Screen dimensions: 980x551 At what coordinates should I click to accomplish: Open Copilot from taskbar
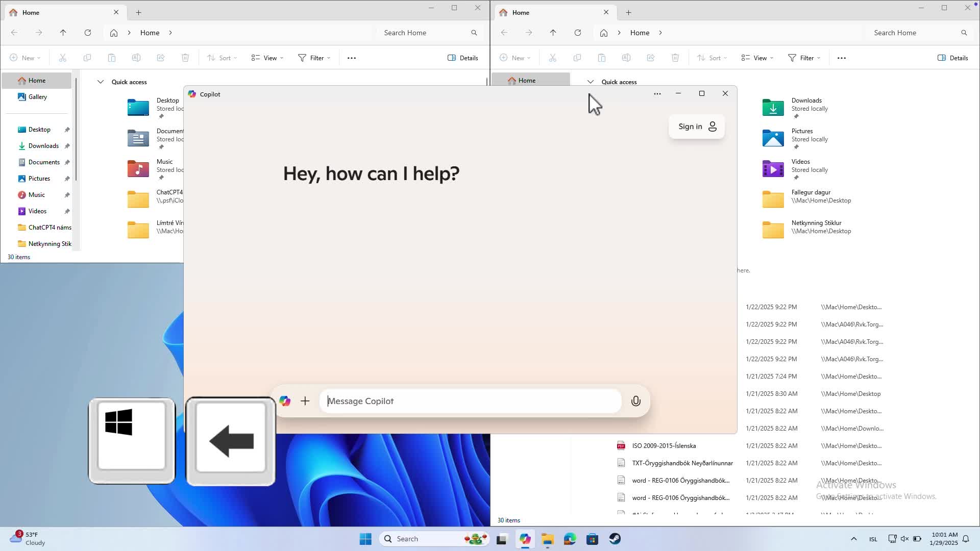tap(525, 539)
